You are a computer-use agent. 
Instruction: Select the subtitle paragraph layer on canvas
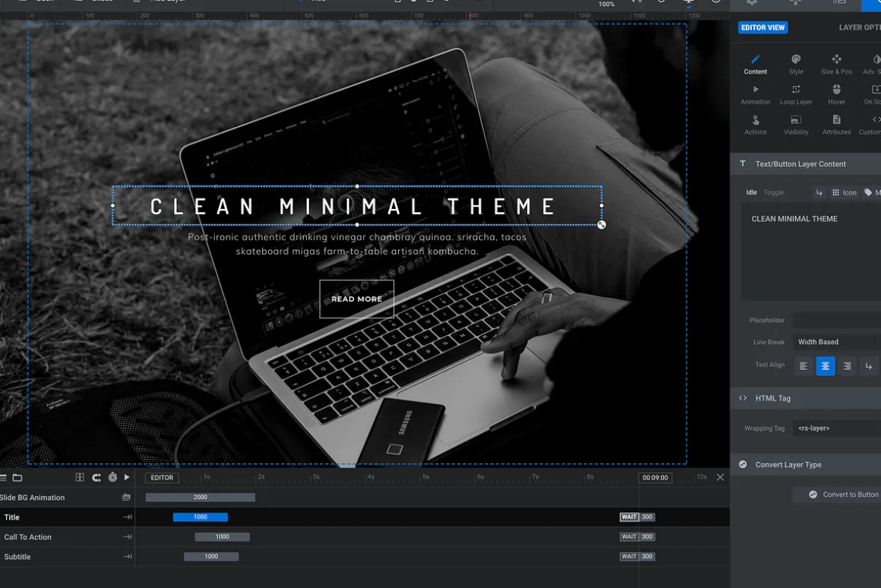point(357,244)
